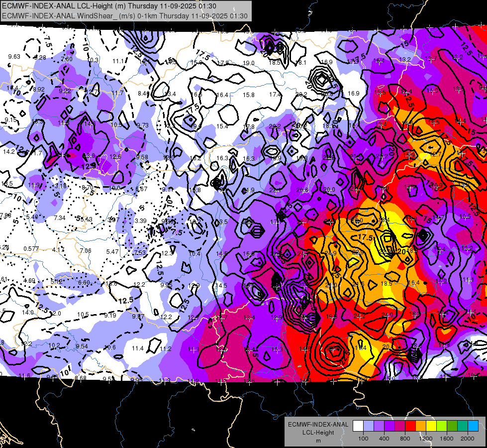The width and height of the screenshot is (487, 448).
Task: Click legend label 800
Action: (405, 439)
